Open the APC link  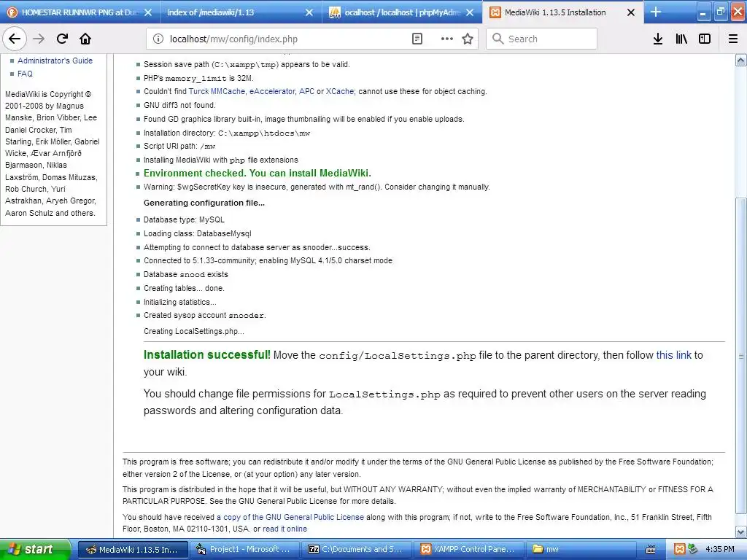(306, 91)
